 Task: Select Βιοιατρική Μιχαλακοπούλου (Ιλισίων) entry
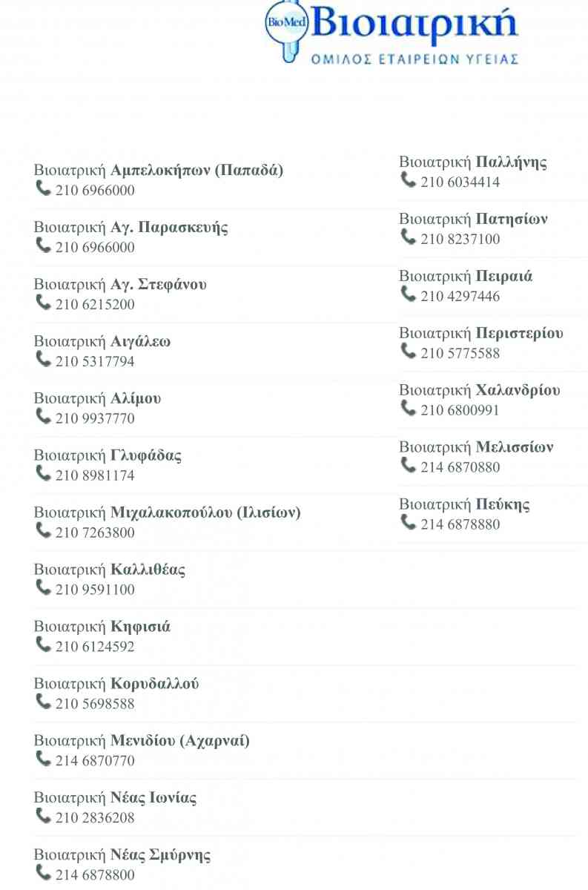pos(168,513)
